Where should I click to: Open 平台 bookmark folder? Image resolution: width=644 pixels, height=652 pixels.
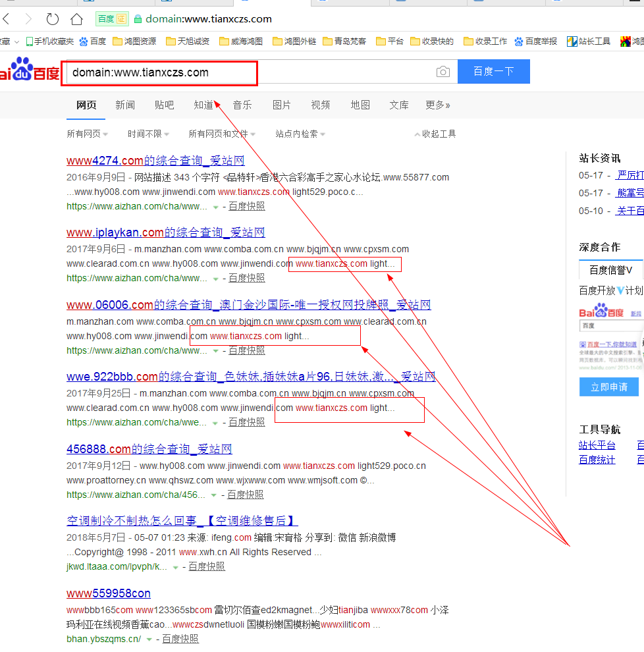[x=390, y=41]
